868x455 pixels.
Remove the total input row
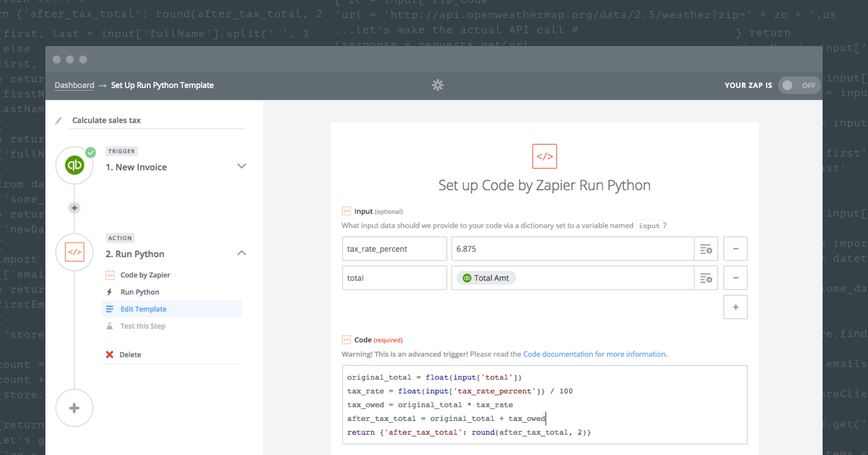coord(735,279)
